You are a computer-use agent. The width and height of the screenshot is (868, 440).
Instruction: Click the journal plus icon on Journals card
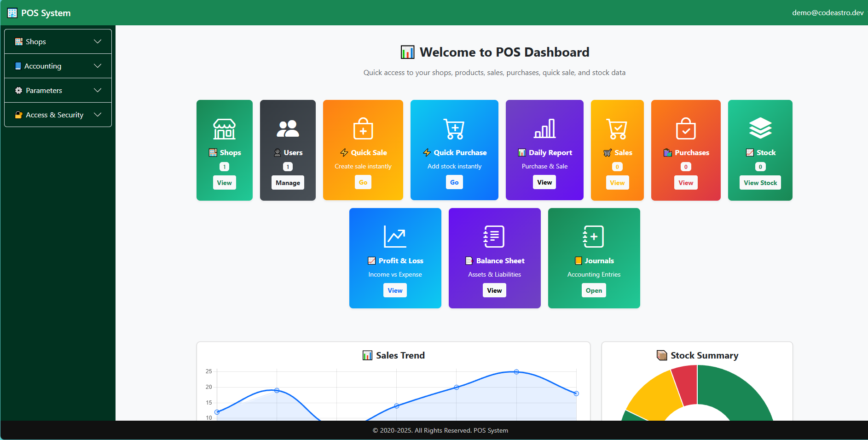[593, 237]
